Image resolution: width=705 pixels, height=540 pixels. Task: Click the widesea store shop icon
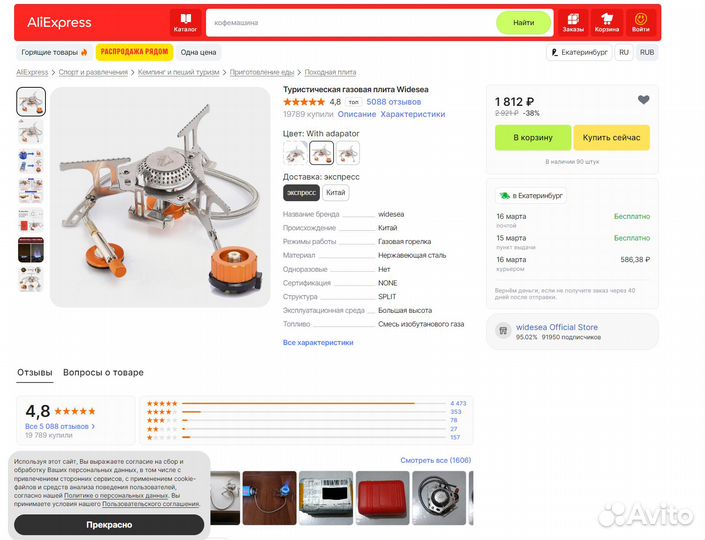(503, 331)
